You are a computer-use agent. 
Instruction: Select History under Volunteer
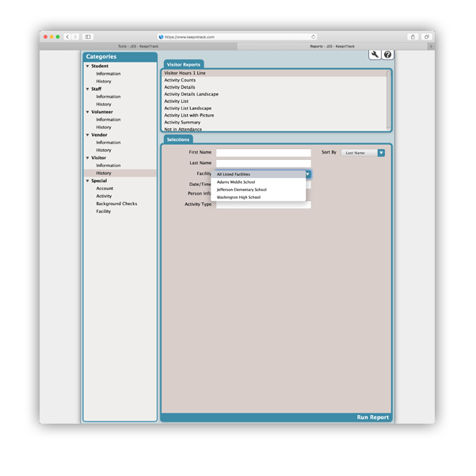pos(104,128)
